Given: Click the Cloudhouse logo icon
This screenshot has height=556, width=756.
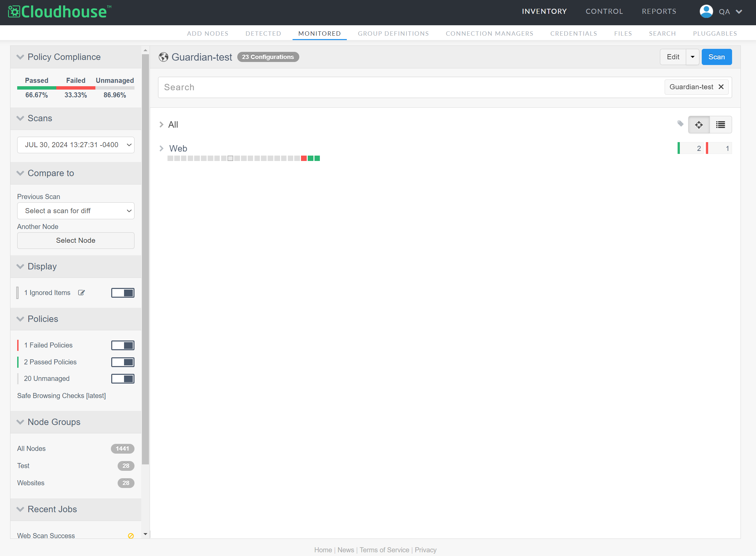Looking at the screenshot, I should point(14,11).
